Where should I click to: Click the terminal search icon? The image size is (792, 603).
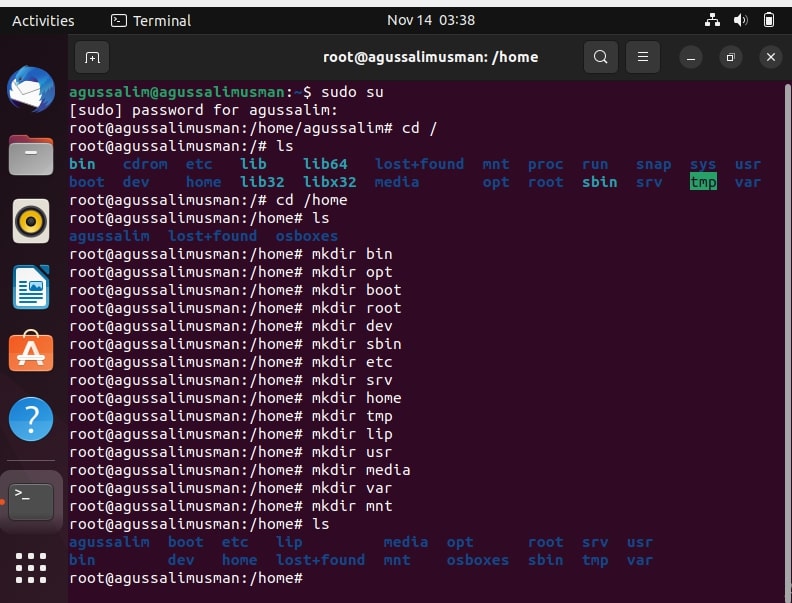601,57
